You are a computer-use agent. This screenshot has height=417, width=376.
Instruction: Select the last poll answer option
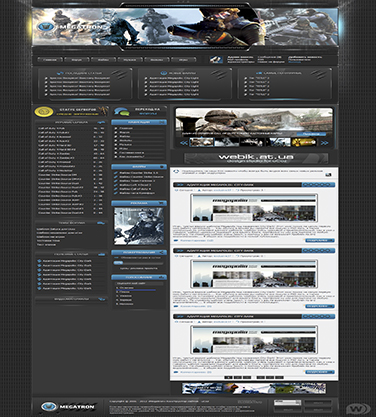pyautogui.click(x=125, y=304)
